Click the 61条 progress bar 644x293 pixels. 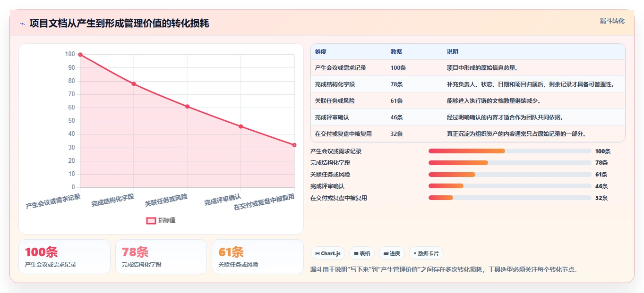point(510,175)
